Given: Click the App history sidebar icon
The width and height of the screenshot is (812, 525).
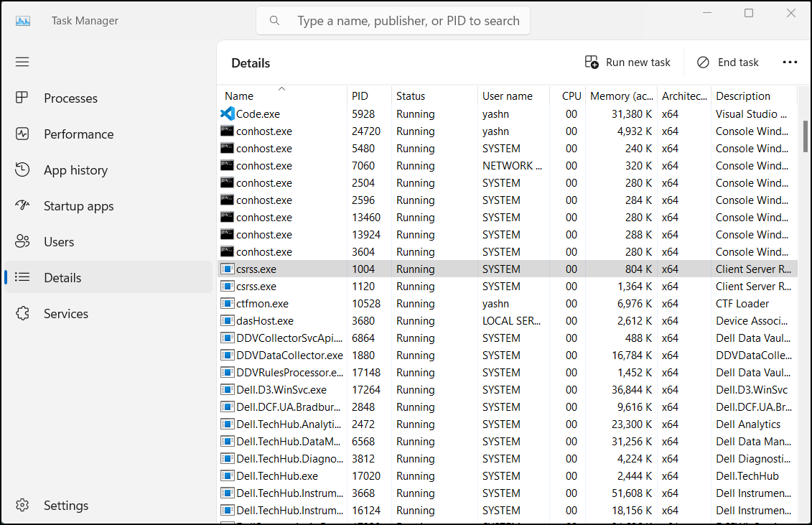Looking at the screenshot, I should [x=22, y=169].
